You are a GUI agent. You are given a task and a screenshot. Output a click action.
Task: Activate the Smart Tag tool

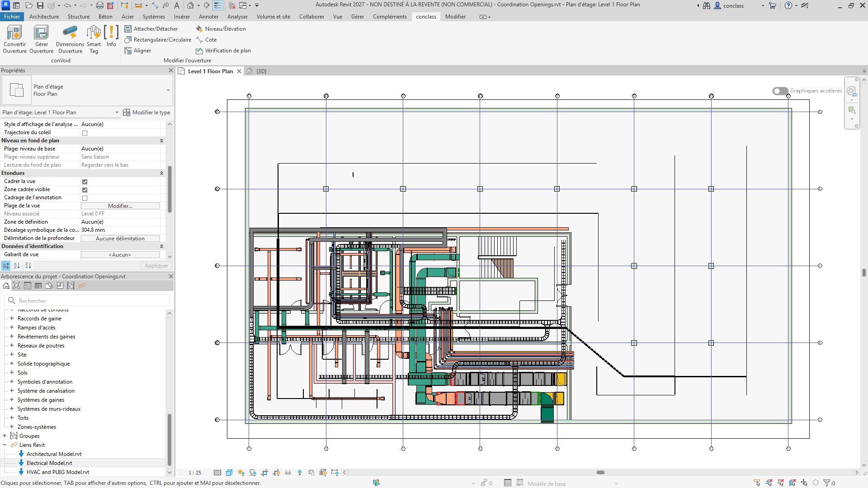pyautogui.click(x=94, y=39)
